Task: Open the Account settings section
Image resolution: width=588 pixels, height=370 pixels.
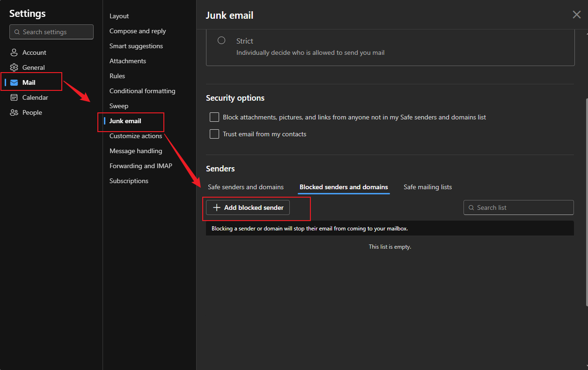Action: [34, 52]
